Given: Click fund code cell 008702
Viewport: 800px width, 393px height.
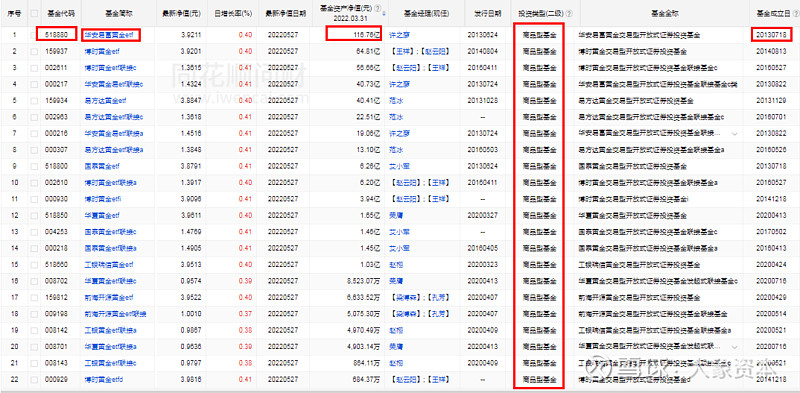Looking at the screenshot, I should click(56, 281).
